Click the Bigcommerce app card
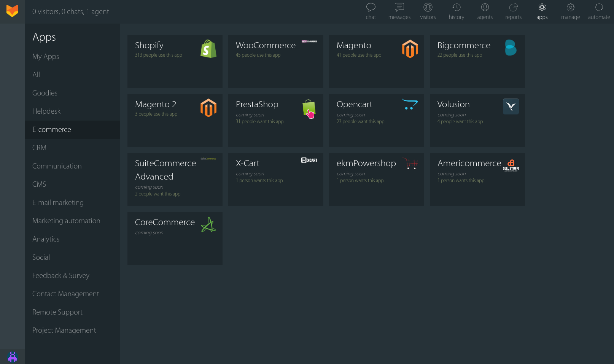614x364 pixels. coord(477,62)
